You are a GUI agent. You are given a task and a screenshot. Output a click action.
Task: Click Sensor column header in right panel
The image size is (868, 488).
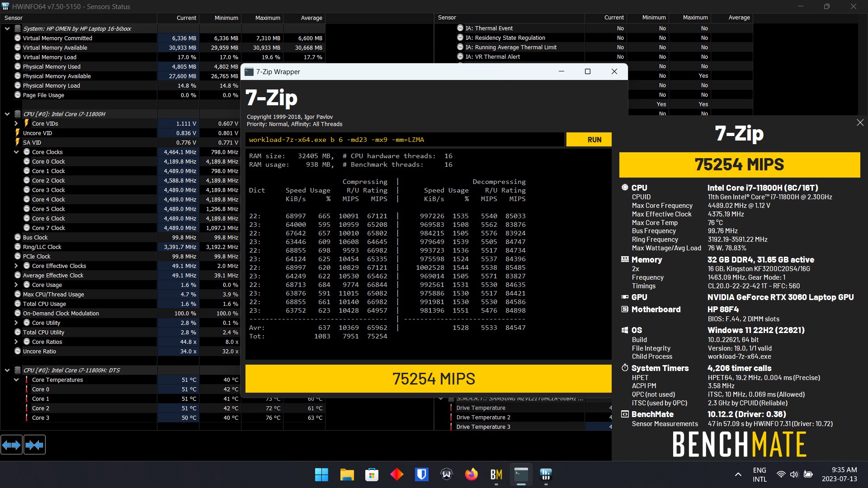click(509, 18)
